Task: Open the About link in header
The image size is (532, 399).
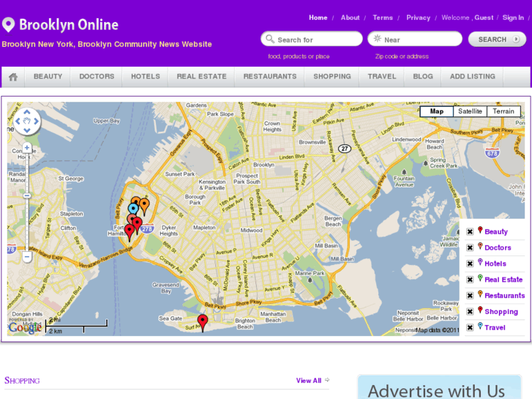Action: click(350, 18)
